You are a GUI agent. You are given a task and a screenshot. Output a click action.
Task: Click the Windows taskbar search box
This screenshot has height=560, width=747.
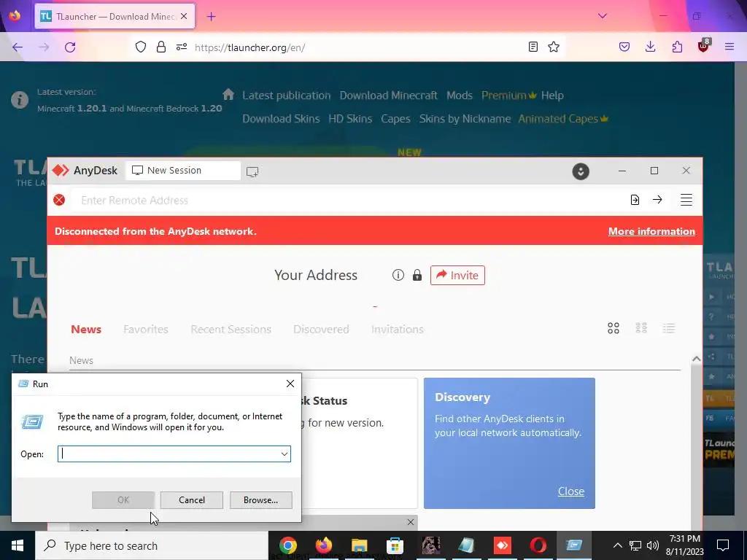coord(152,545)
